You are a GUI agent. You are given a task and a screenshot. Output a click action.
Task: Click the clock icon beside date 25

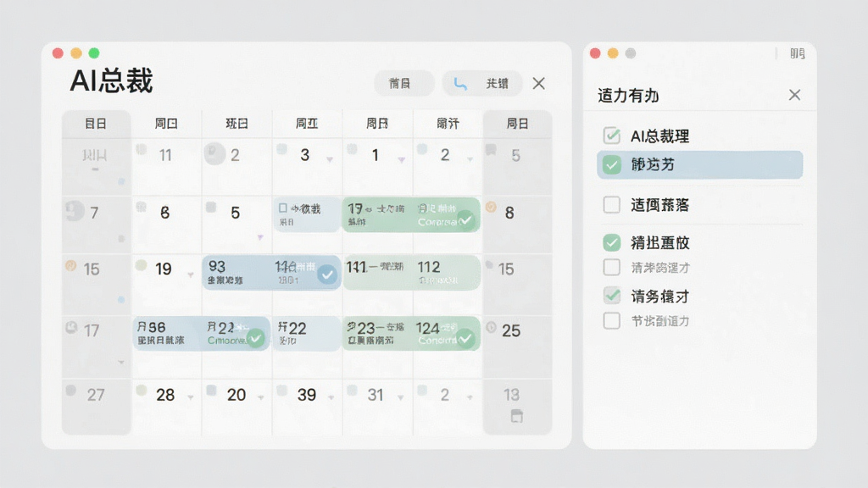click(491, 327)
